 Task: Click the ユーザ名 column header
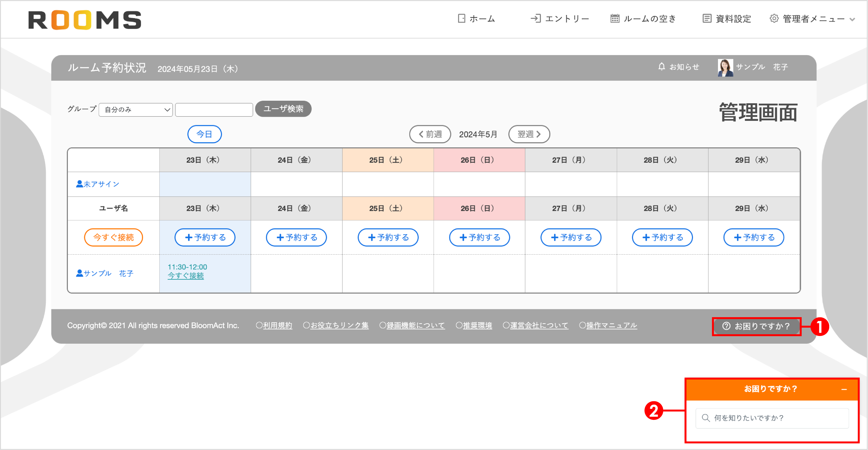pyautogui.click(x=114, y=208)
